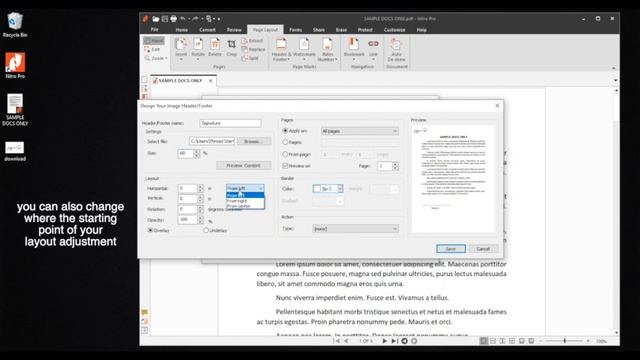Switch to the Forms ribbon tab
The width and height of the screenshot is (640, 360).
coord(296,30)
